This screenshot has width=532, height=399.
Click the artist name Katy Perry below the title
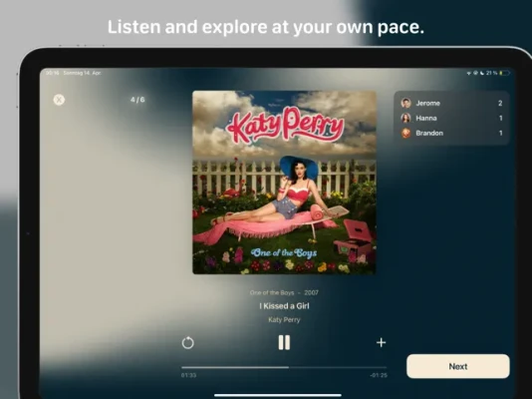(x=284, y=319)
